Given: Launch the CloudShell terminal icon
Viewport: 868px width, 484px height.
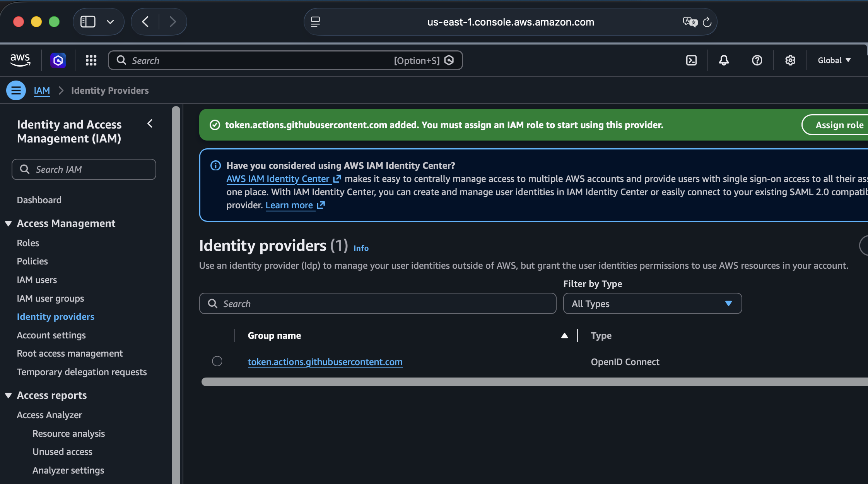Looking at the screenshot, I should [x=691, y=60].
